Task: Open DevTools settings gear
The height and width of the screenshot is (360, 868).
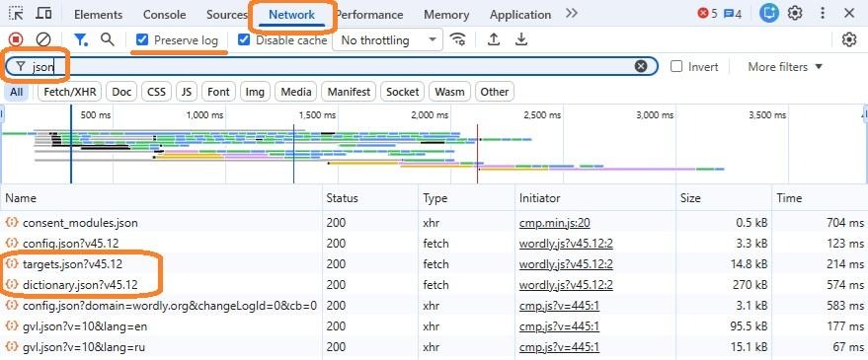Action: [795, 13]
